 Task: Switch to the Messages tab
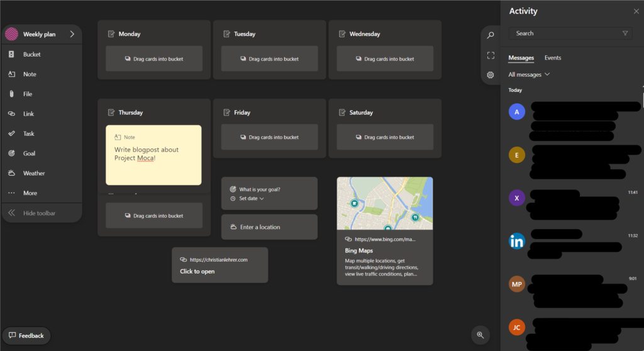coord(521,57)
